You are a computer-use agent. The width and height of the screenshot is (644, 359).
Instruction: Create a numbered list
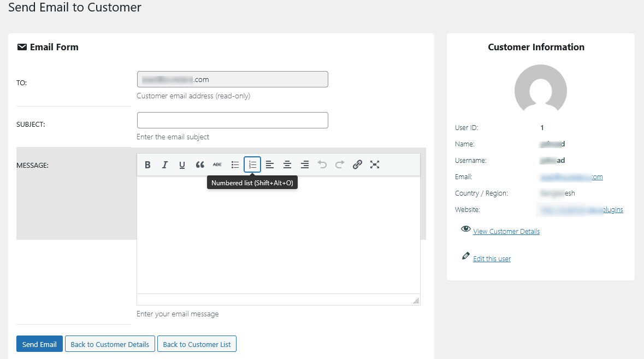(252, 164)
